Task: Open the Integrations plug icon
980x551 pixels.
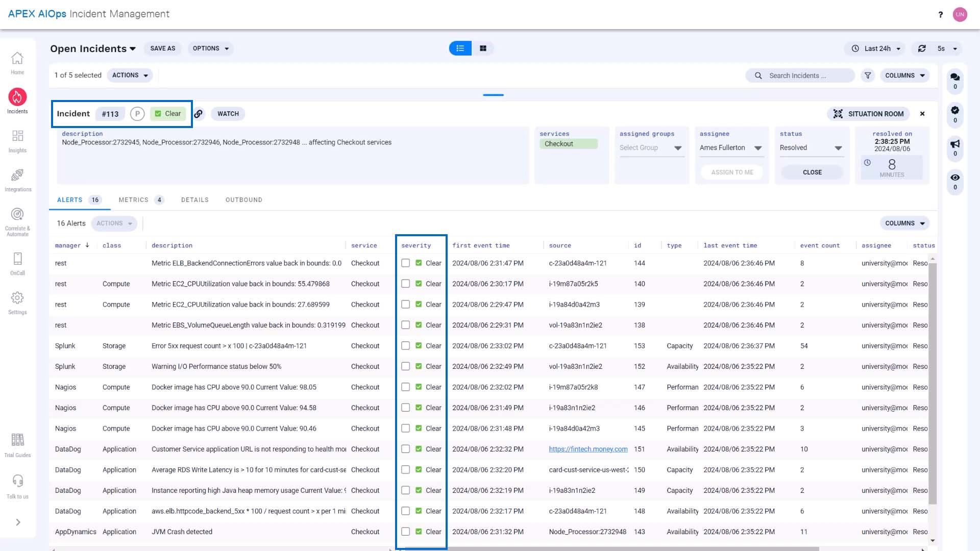Action: coord(17,175)
